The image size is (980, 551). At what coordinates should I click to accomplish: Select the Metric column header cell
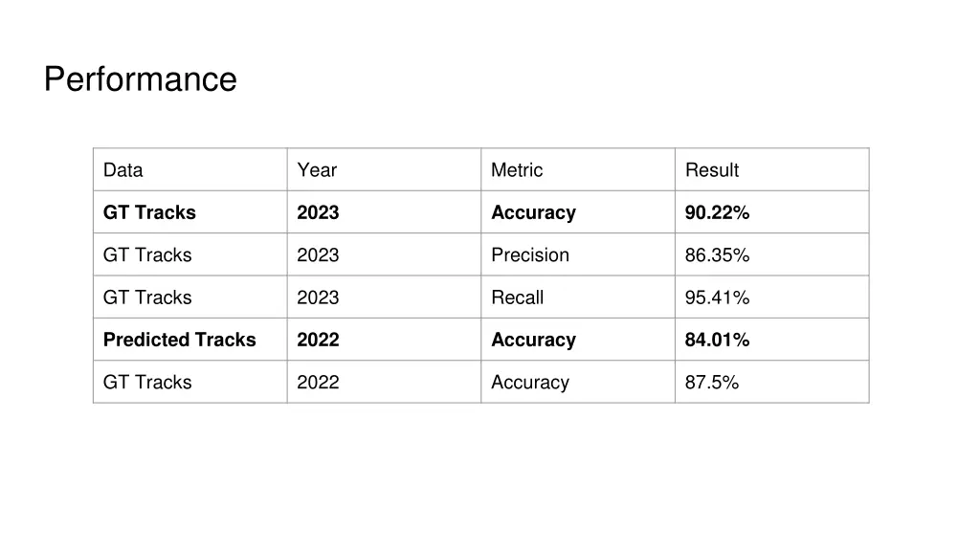tap(578, 169)
